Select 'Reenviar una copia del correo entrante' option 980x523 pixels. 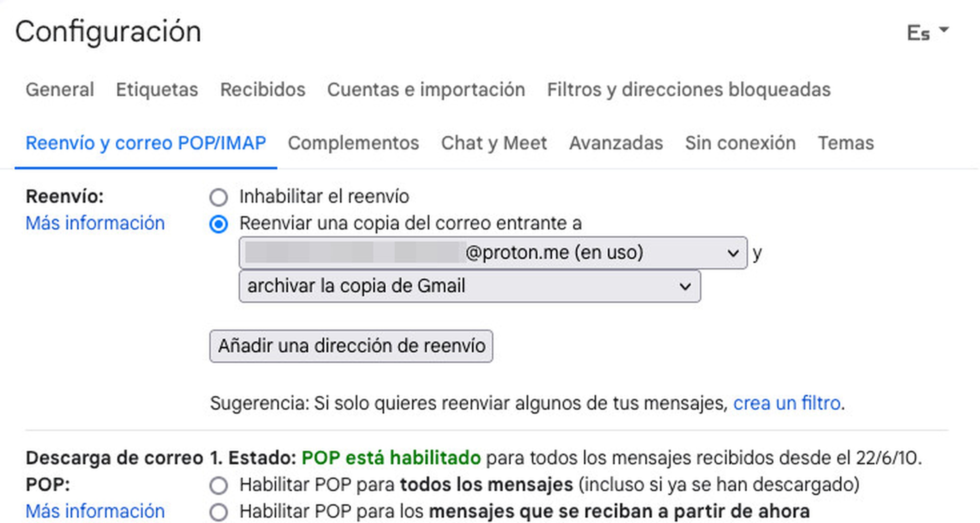click(x=219, y=224)
